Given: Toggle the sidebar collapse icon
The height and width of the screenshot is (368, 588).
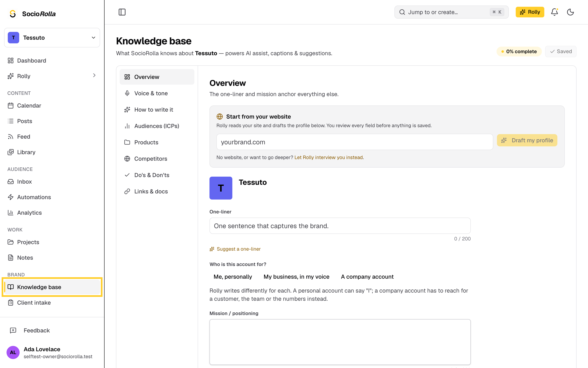Looking at the screenshot, I should click(x=122, y=12).
